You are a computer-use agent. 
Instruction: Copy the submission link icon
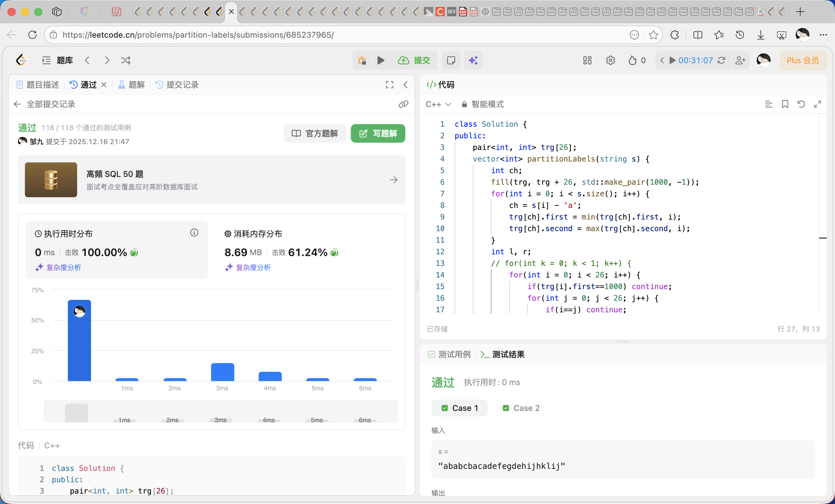(x=403, y=104)
